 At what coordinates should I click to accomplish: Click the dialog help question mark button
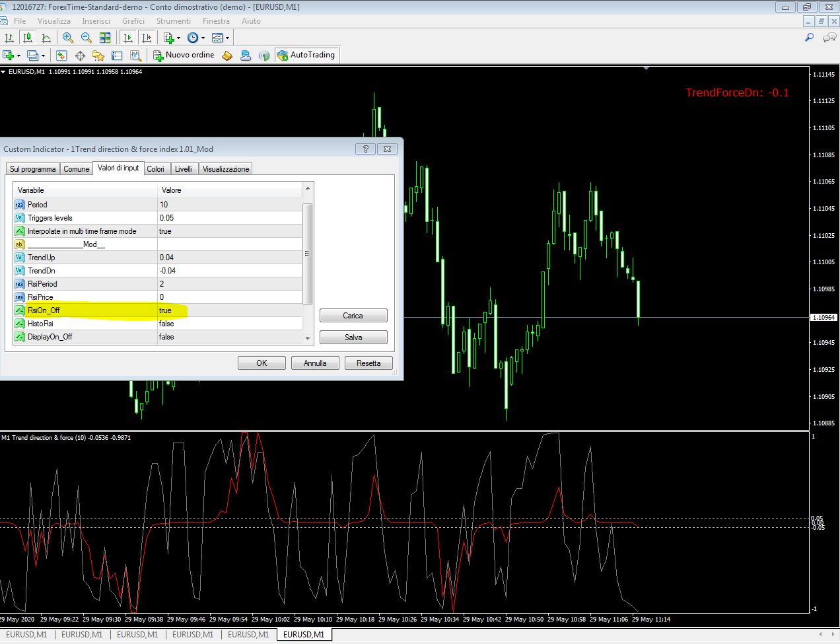tap(365, 149)
